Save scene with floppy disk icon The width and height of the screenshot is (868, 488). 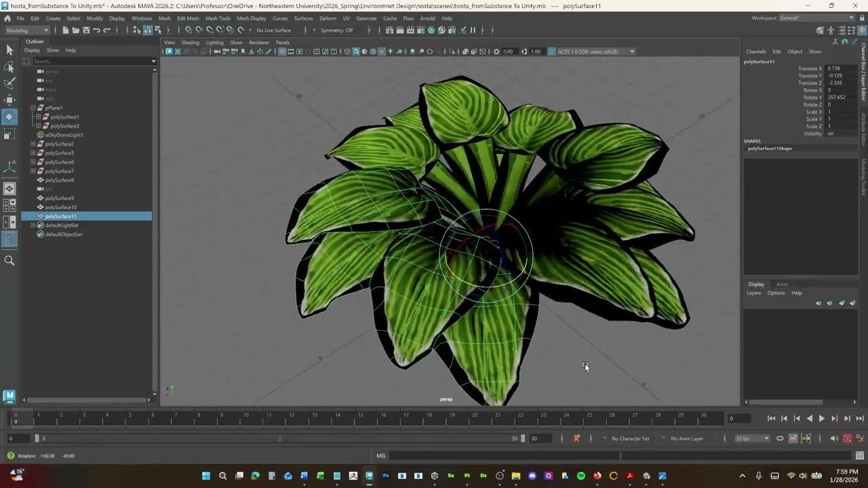[85, 30]
